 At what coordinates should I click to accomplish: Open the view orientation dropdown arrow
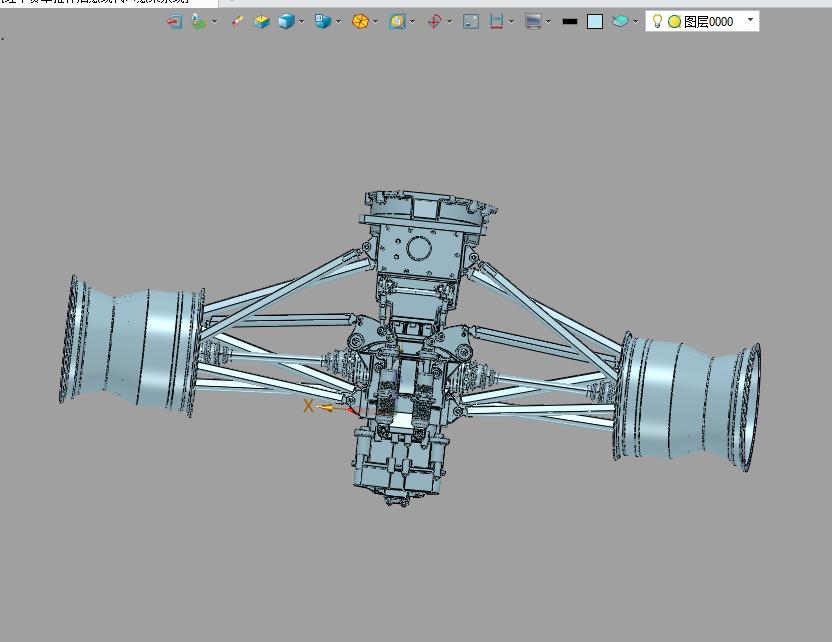338,22
